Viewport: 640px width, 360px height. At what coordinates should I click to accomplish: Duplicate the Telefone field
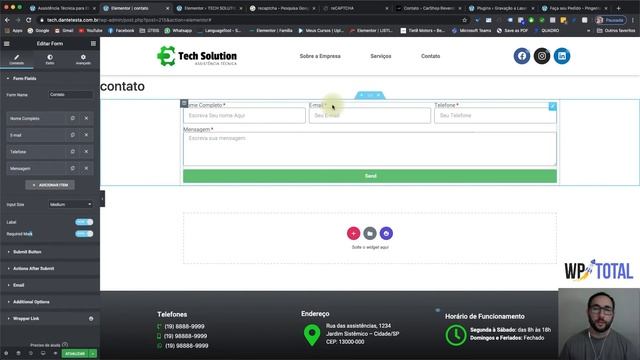73,152
